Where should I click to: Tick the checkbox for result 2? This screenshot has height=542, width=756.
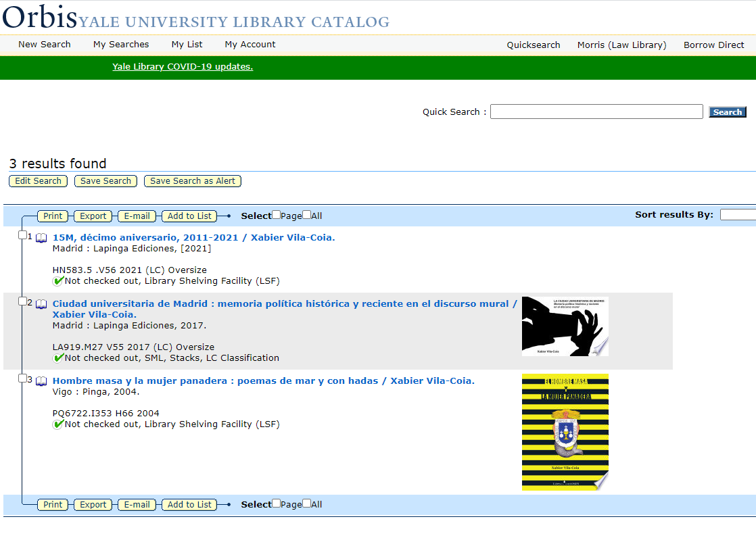[22, 301]
